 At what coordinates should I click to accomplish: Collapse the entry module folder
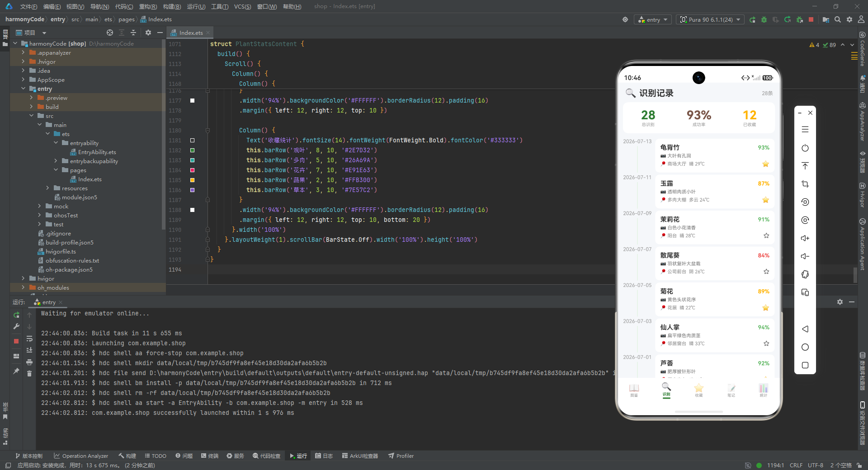(x=23, y=89)
